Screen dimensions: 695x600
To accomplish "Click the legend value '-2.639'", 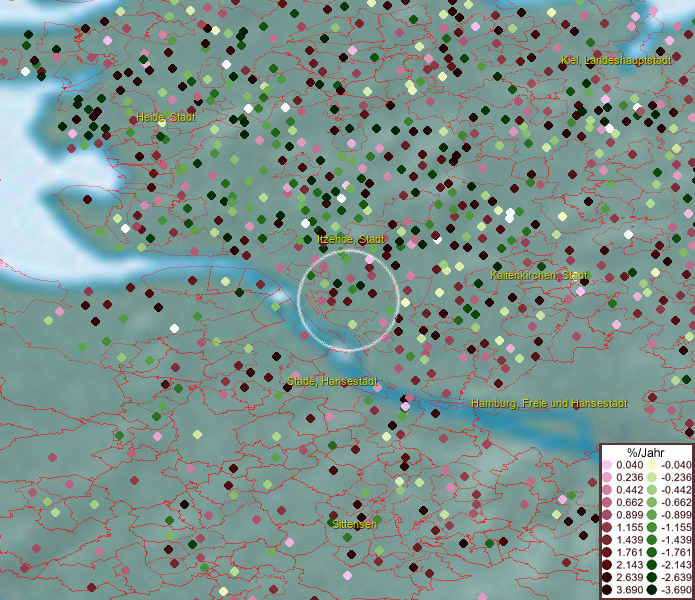I will point(676,577).
